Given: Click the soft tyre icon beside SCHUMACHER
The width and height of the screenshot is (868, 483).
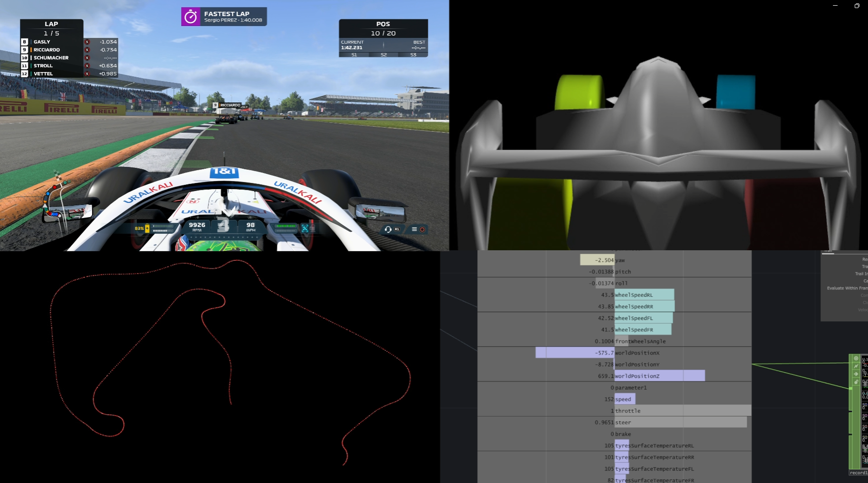Looking at the screenshot, I should click(x=87, y=58).
